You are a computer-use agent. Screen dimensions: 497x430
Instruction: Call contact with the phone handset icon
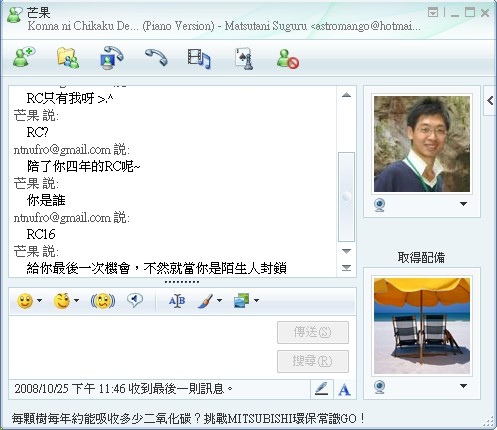click(156, 58)
